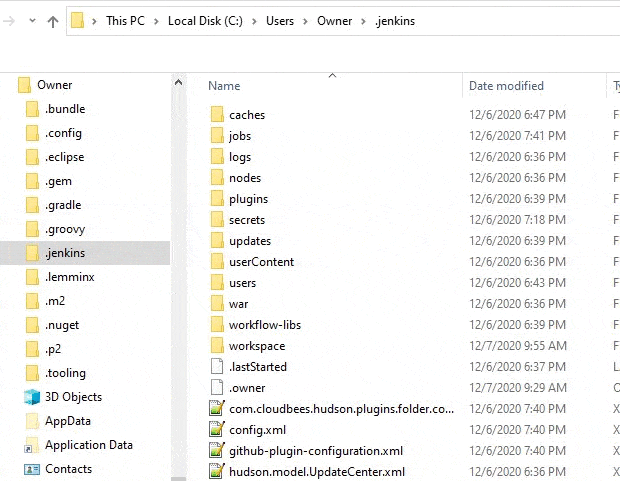Click the userContent folder icon
Image resolution: width=620 pixels, height=481 pixels.
pos(217,261)
